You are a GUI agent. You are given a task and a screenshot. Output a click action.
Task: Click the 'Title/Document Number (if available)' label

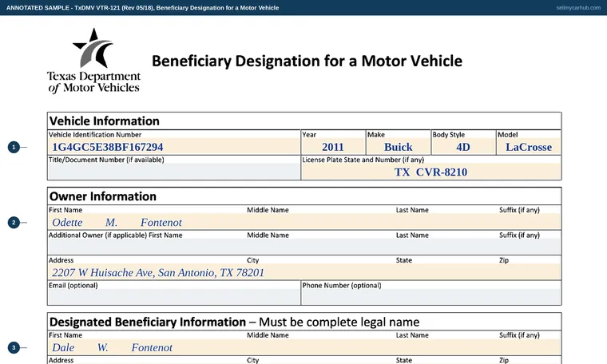(x=106, y=160)
